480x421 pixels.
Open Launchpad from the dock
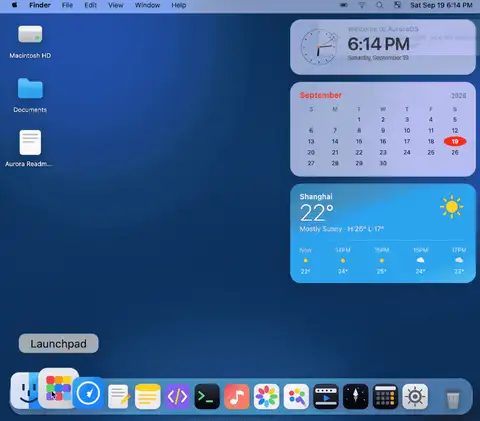tap(58, 388)
